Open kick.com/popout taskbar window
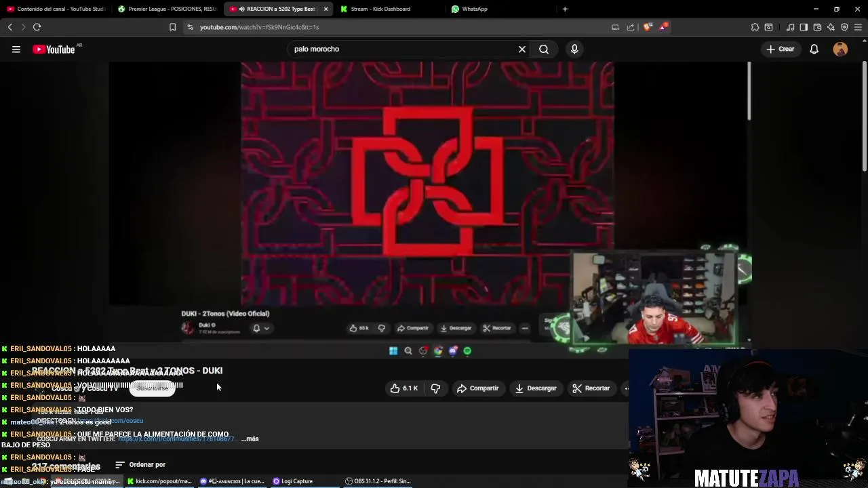The image size is (868, 488). (160, 481)
